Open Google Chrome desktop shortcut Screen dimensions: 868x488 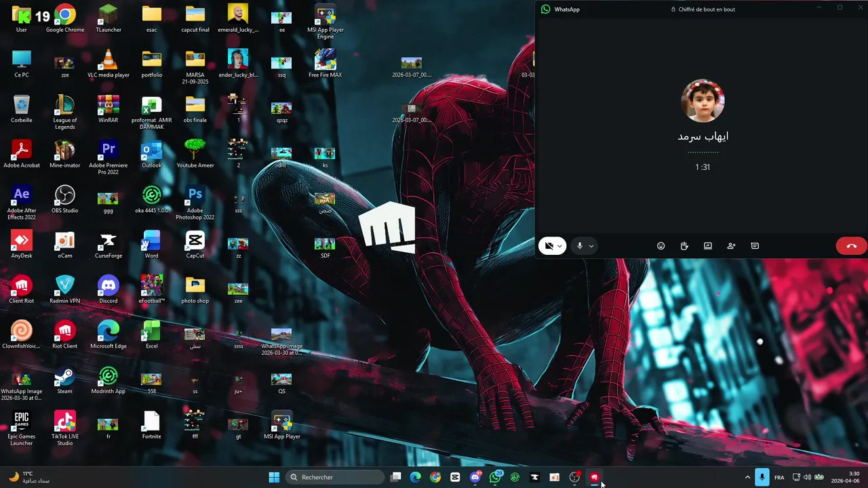pyautogui.click(x=65, y=19)
